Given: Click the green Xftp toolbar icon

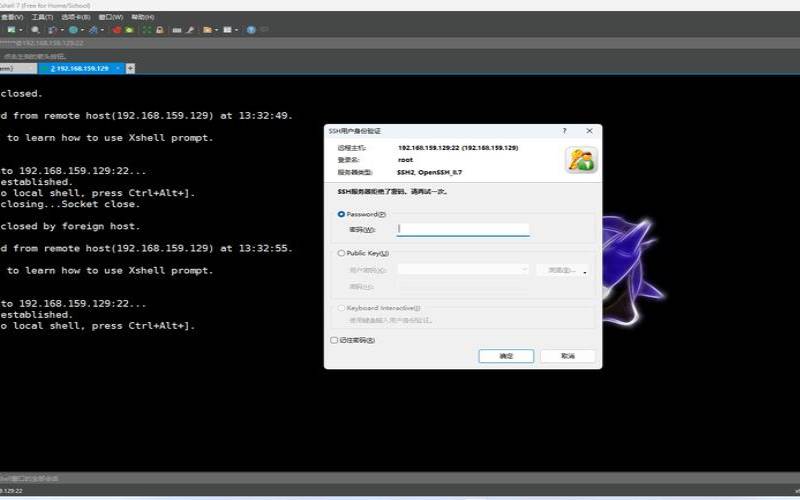Looking at the screenshot, I should pyautogui.click(x=130, y=30).
